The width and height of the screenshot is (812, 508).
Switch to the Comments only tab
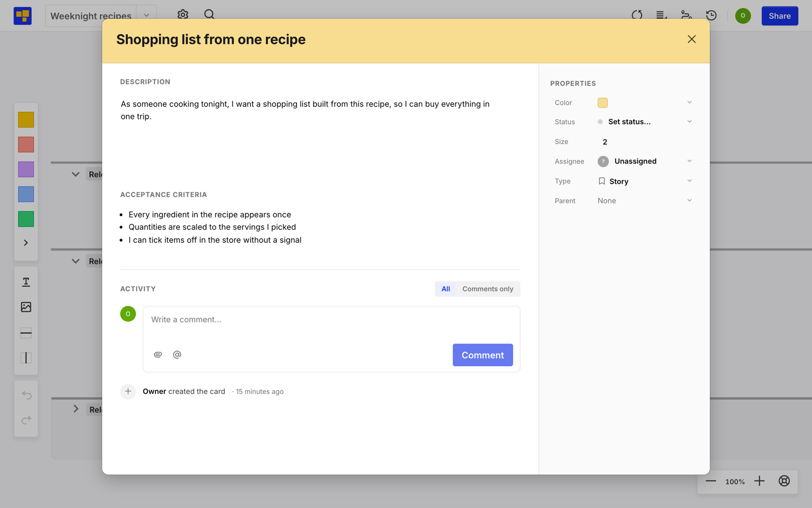[488, 289]
